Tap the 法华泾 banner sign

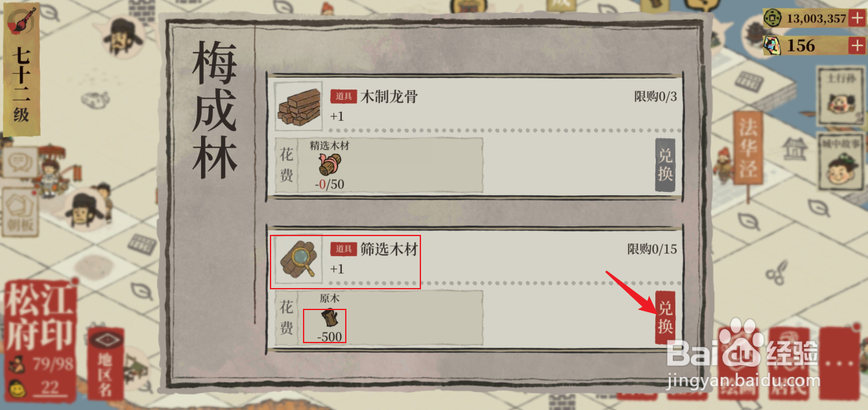tap(748, 150)
